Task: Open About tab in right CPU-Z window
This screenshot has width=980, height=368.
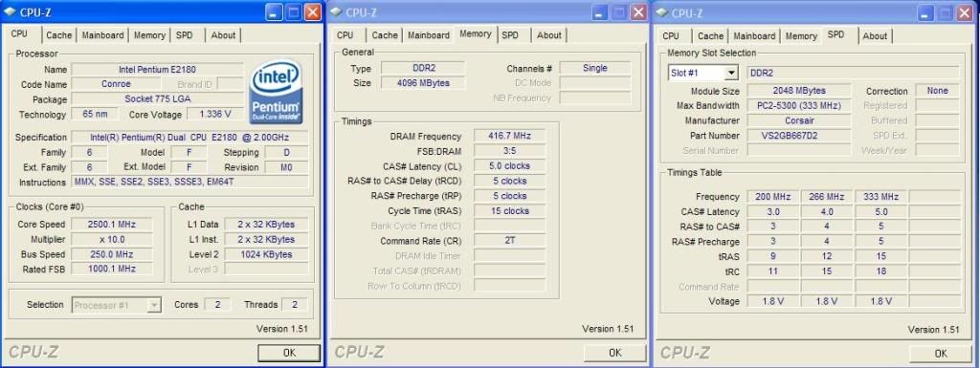Action: point(875,36)
